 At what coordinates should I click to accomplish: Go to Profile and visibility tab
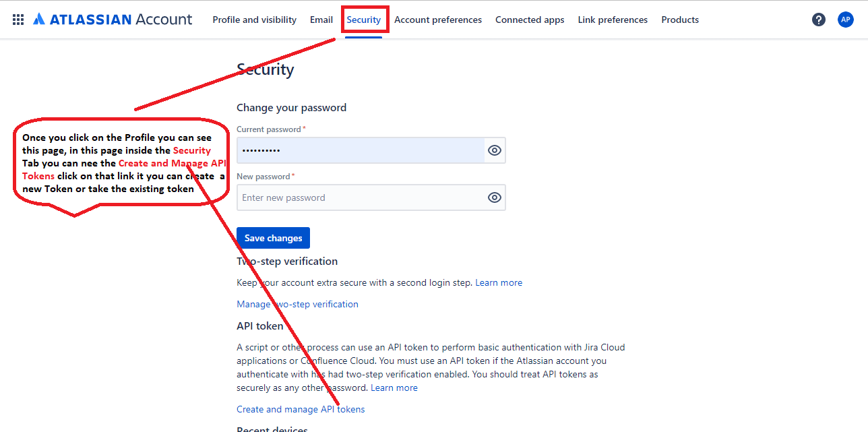click(x=254, y=20)
